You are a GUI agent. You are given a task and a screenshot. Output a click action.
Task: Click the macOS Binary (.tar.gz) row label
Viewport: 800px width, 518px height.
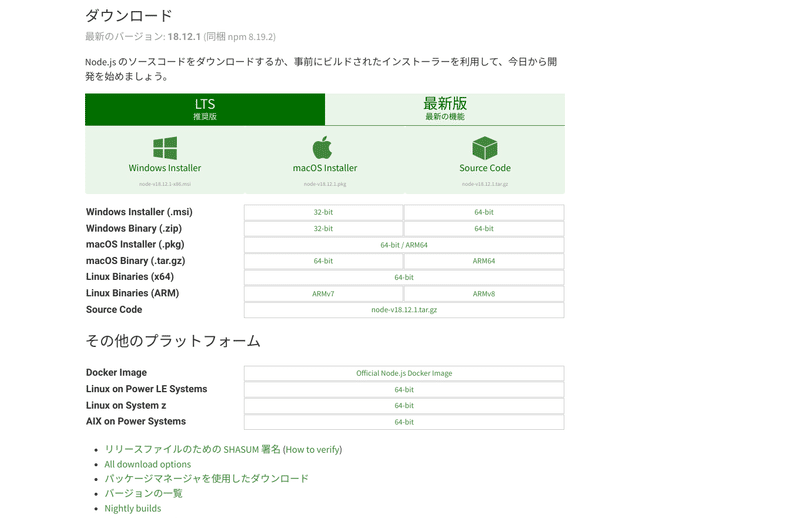(x=136, y=261)
